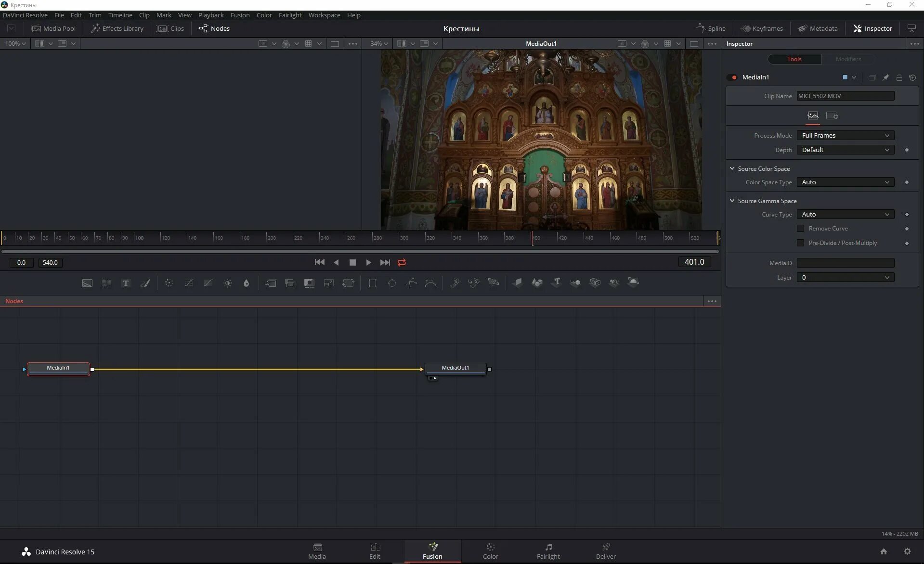Add the Shape 3D tool

537,283
